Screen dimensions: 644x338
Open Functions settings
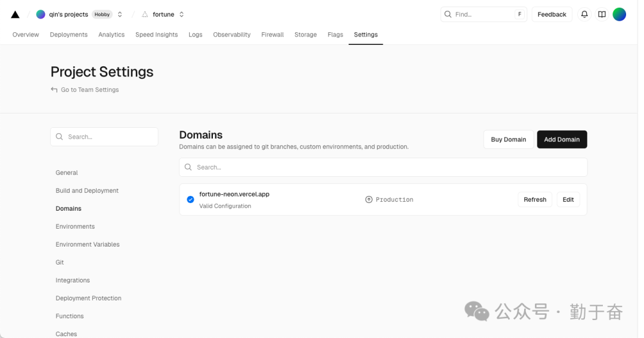click(x=69, y=316)
